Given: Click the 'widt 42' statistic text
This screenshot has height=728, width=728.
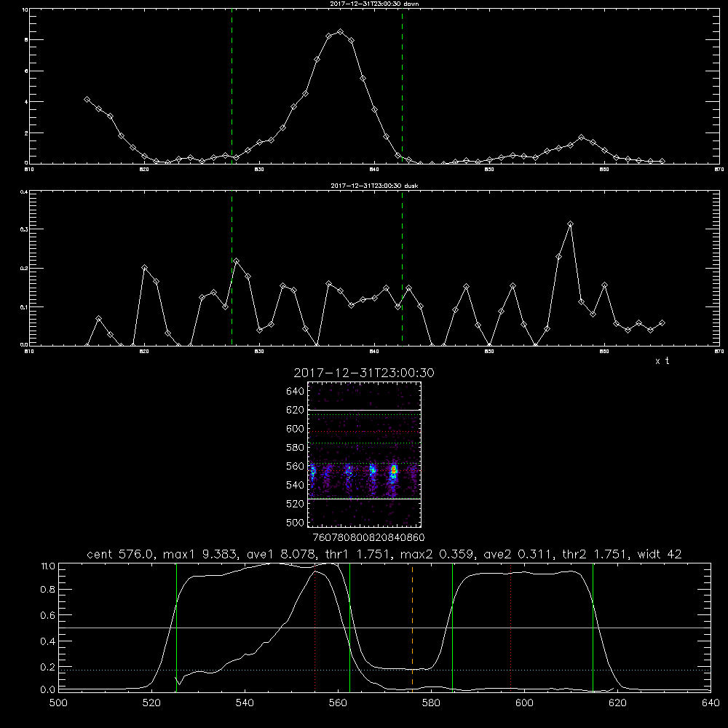Looking at the screenshot, I should tap(660, 554).
